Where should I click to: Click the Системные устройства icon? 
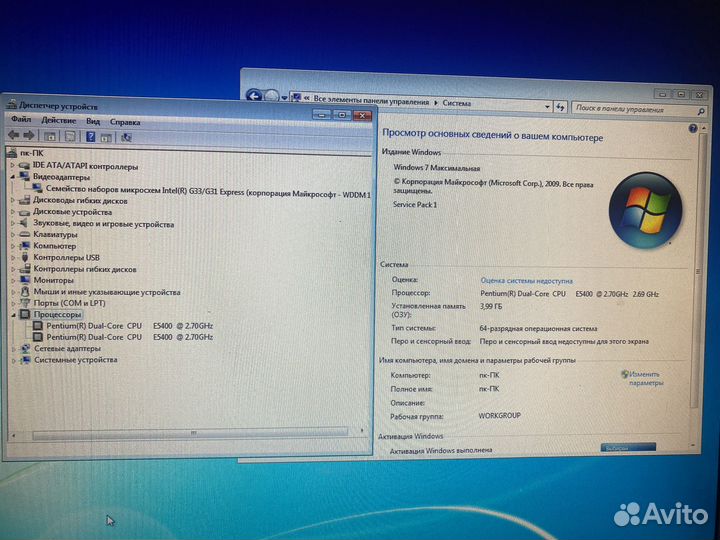[x=26, y=360]
